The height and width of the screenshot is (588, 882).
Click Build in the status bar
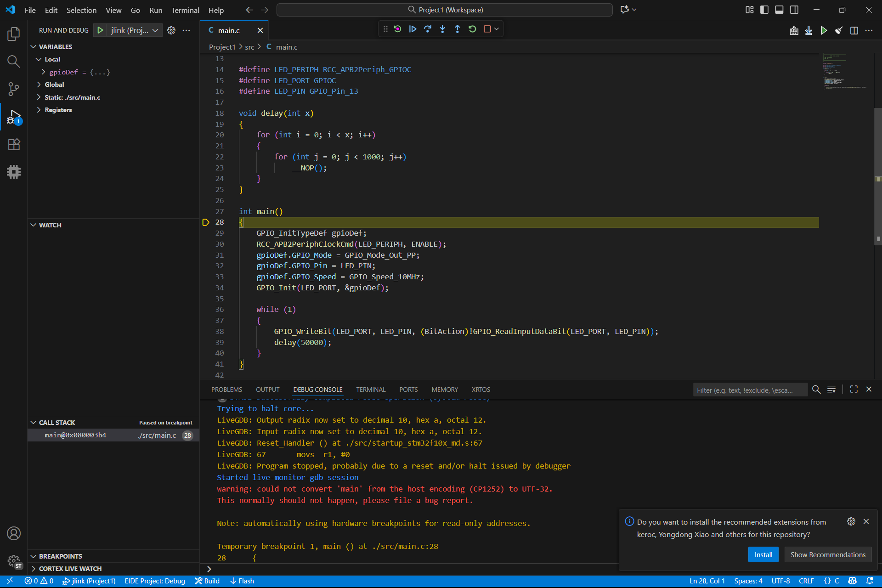207,581
